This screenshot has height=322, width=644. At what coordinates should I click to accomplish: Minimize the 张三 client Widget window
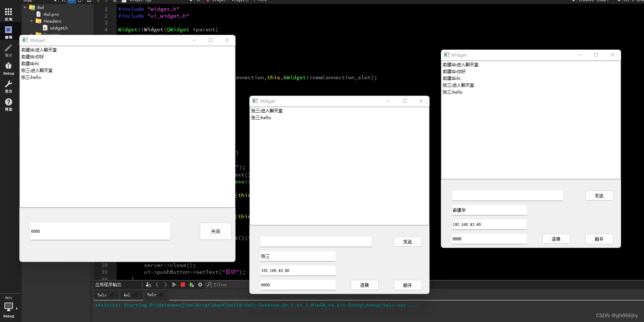[388, 101]
